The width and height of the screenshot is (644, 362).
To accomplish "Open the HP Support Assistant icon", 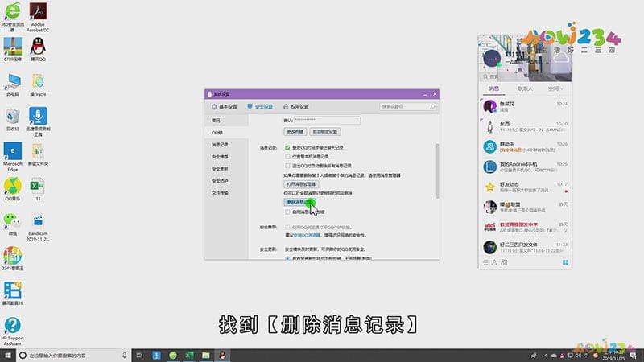I will click(13, 331).
